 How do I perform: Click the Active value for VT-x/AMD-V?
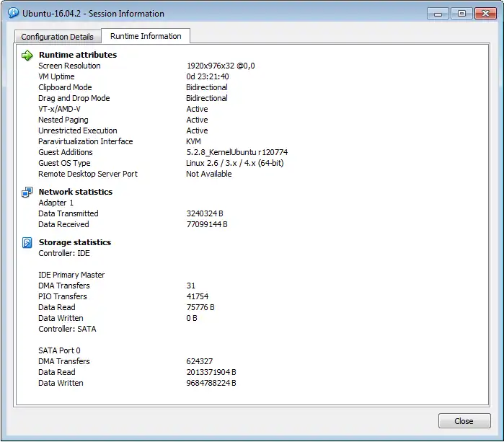click(x=197, y=109)
